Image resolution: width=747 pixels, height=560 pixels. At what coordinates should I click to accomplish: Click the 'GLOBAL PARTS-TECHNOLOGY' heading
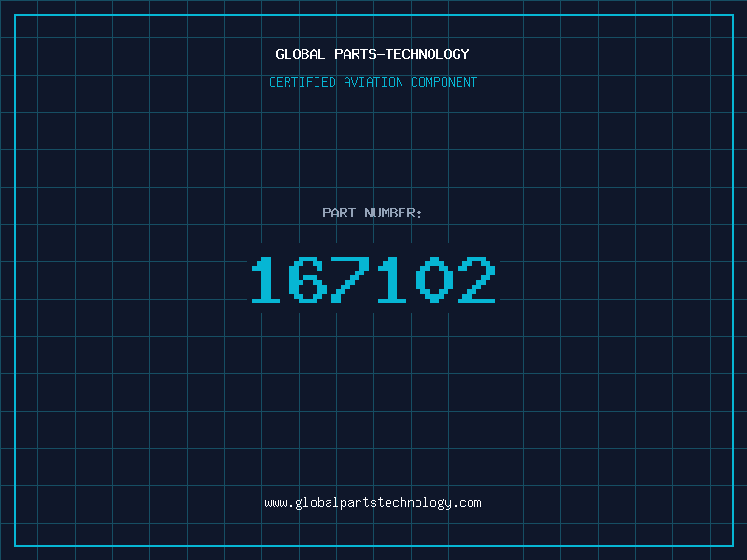pyautogui.click(x=373, y=54)
